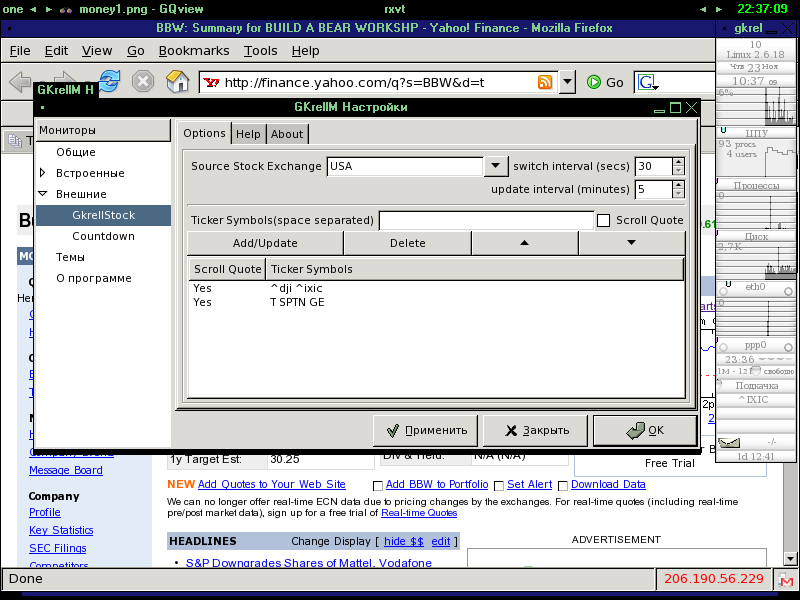Click the Ticker Symbols column header
The image size is (800, 600).
[474, 269]
